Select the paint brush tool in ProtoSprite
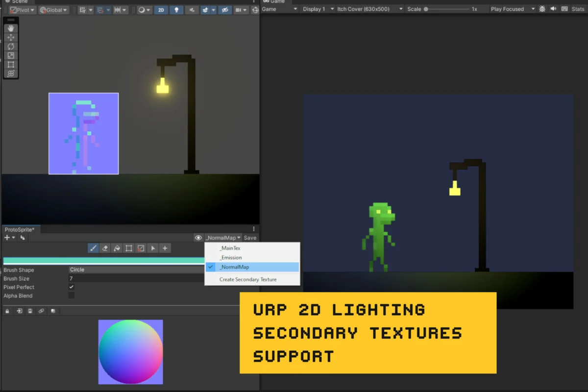 (x=93, y=248)
